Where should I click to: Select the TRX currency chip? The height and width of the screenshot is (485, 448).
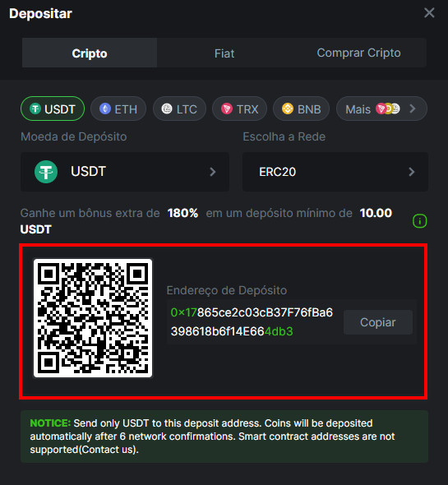(239, 109)
